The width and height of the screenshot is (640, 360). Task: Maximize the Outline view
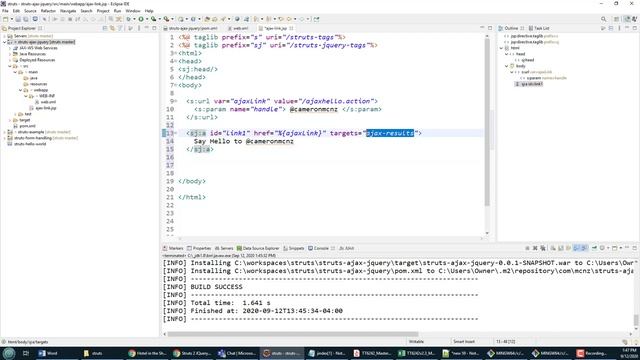point(635,28)
